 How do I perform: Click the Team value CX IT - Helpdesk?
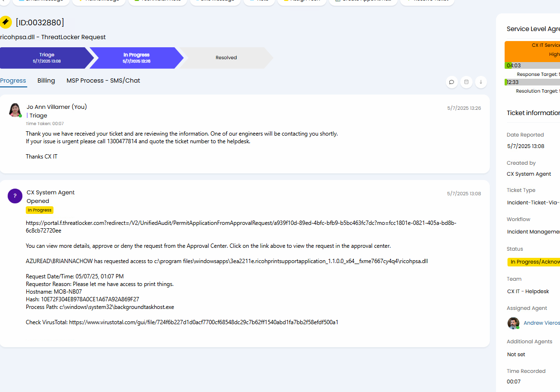(528, 292)
